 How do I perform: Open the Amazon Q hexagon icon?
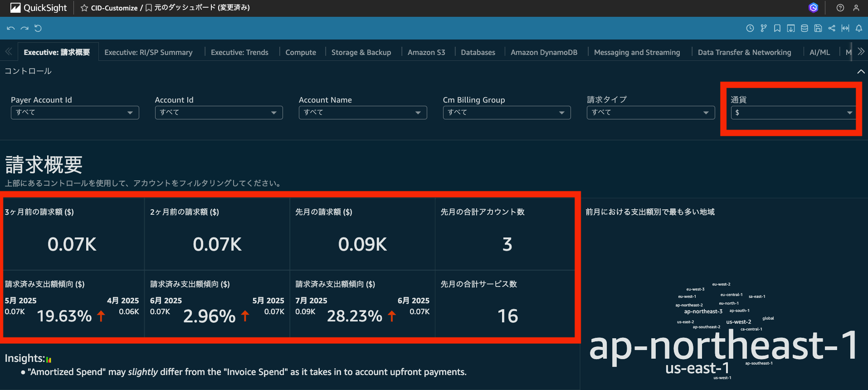tap(814, 8)
